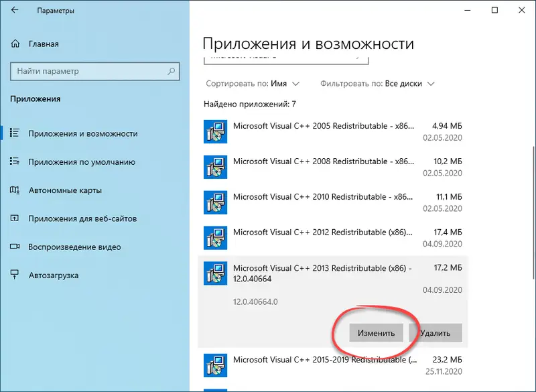
Task: Open Приложения для веб-сайтов section
Action: point(94,218)
